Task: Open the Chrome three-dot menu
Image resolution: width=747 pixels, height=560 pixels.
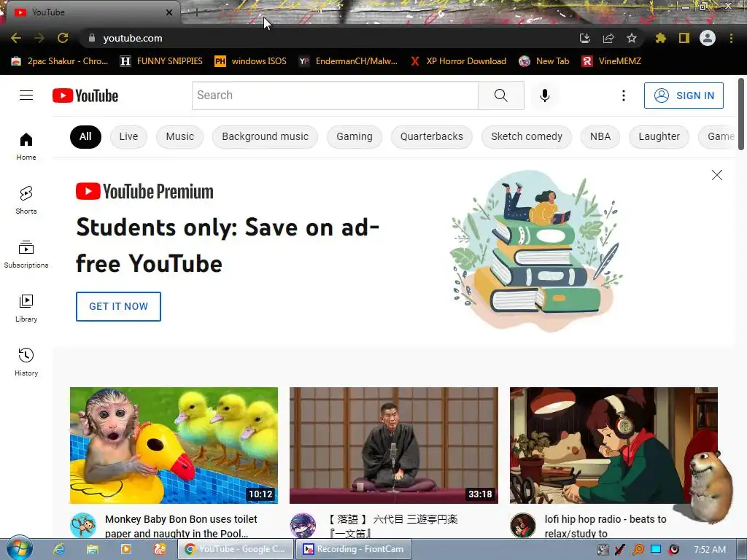Action: tap(731, 38)
